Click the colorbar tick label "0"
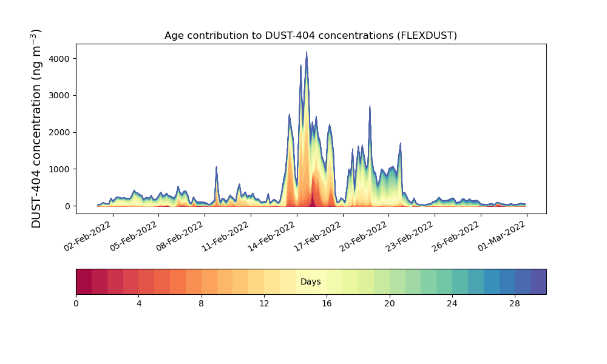This screenshot has width=607, height=364. [76, 304]
